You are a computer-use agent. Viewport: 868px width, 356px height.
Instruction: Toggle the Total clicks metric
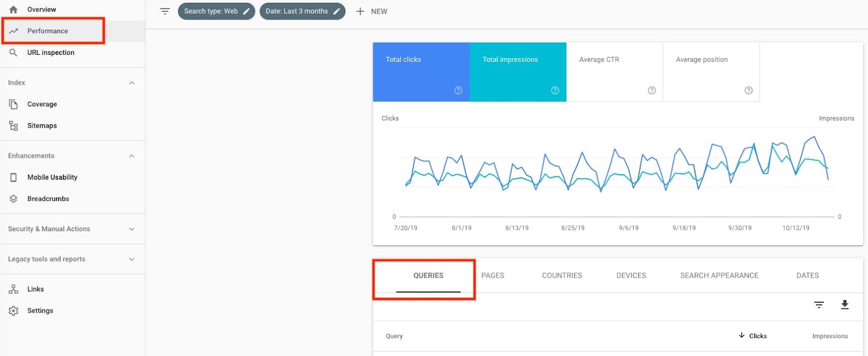click(421, 72)
